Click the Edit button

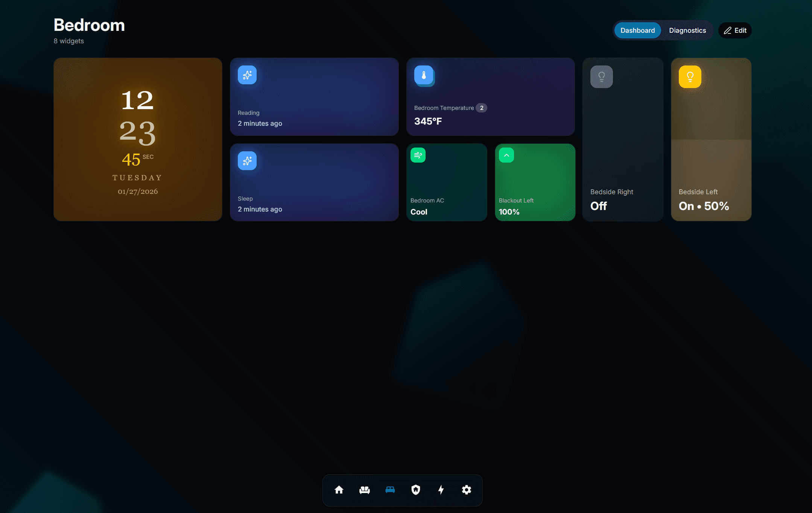(x=735, y=30)
